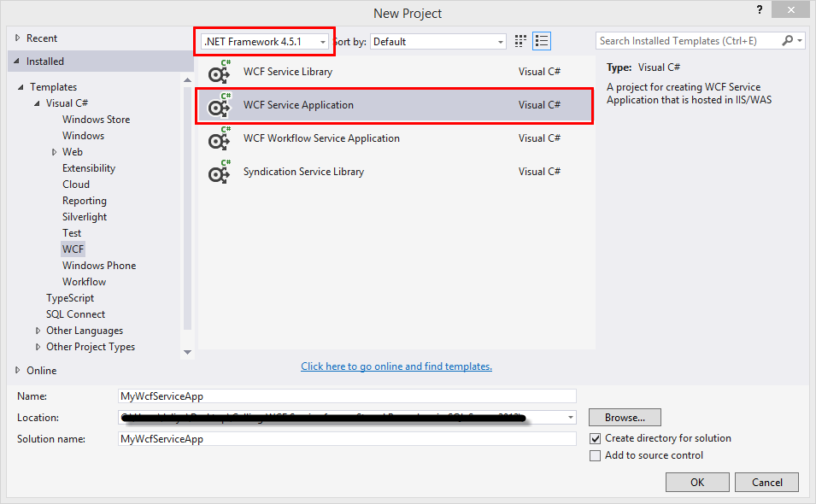The image size is (816, 504).
Task: Select the Workflow tree item
Action: pos(85,282)
